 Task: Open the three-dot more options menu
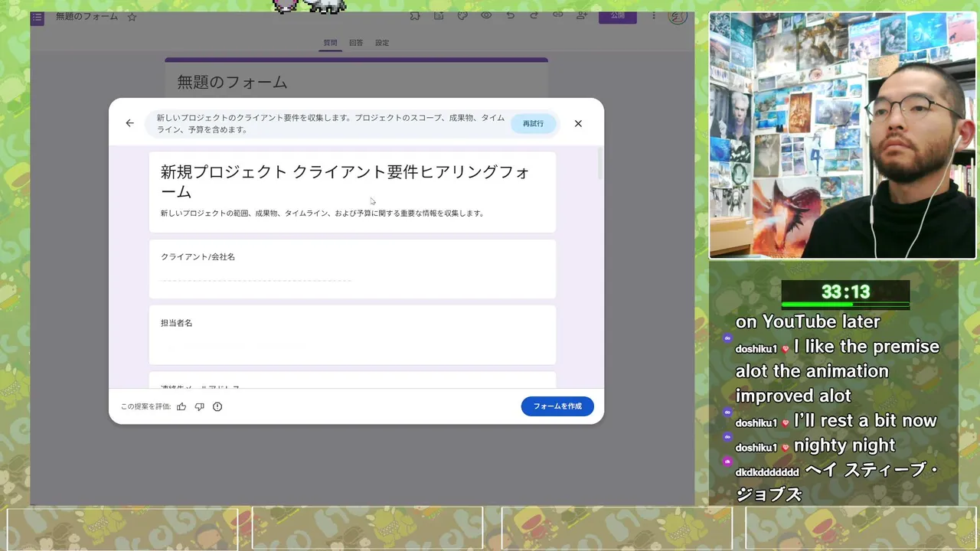coord(654,15)
